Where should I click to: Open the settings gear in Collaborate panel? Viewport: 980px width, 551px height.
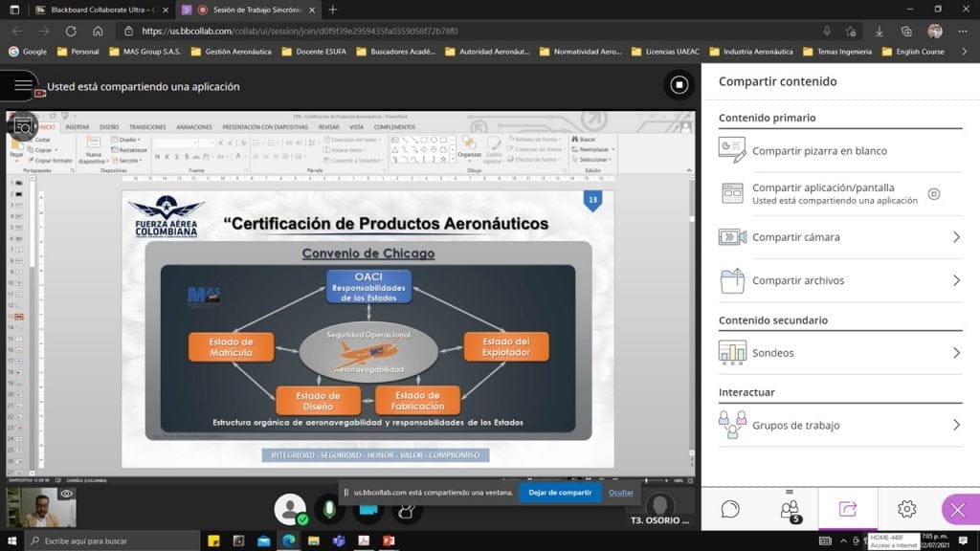tap(906, 509)
